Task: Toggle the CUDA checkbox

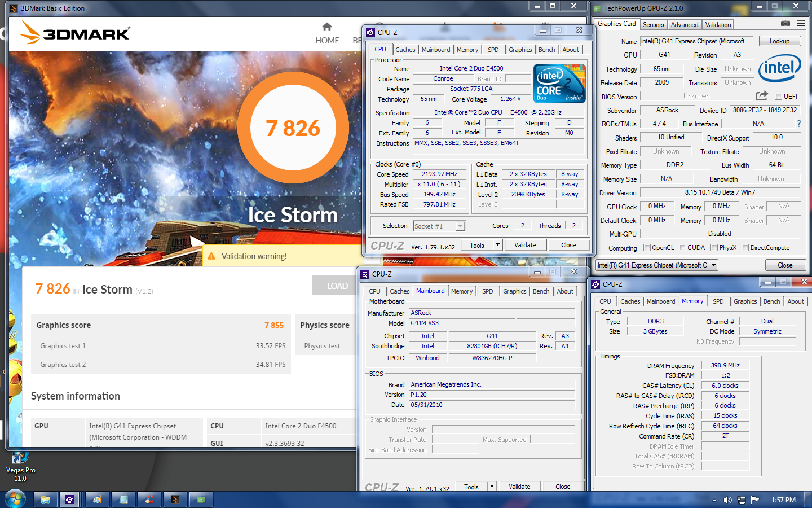Action: tap(682, 248)
